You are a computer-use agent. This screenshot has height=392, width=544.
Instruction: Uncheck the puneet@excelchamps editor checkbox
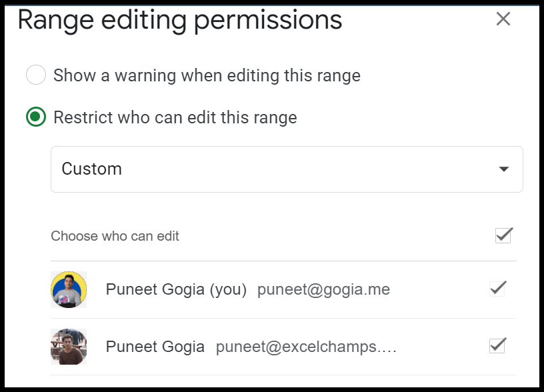(497, 345)
